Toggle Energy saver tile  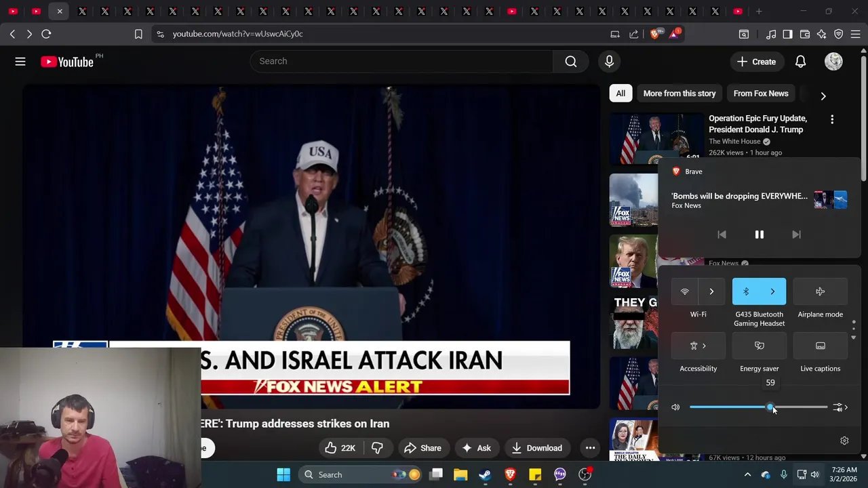click(759, 346)
